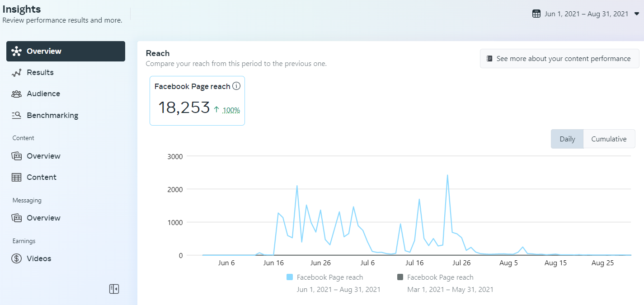Click See more about your content performance
Image resolution: width=644 pixels, height=305 pixels.
pos(559,59)
